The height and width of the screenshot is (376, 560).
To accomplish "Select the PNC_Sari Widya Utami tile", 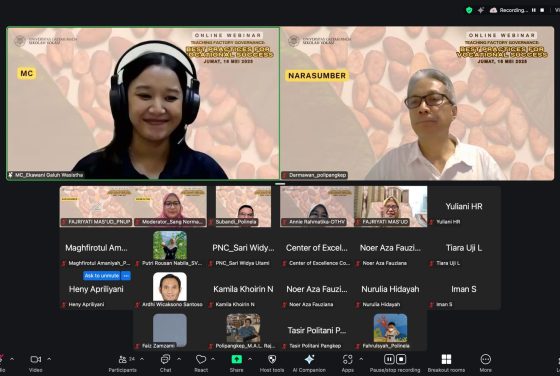I will 244,248.
